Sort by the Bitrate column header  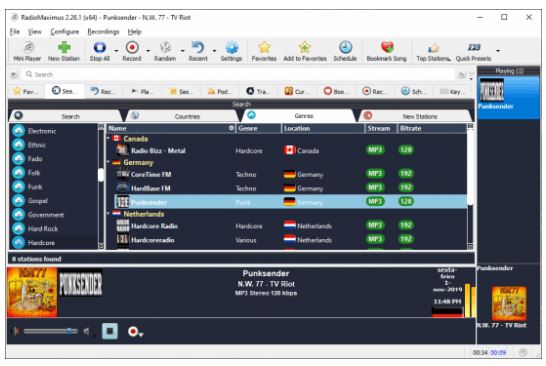[432, 128]
